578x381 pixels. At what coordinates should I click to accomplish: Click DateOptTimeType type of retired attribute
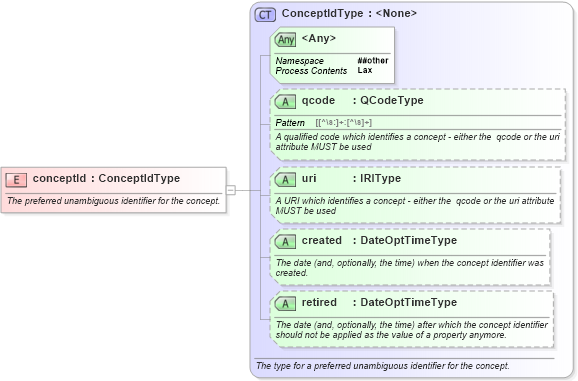coord(408,302)
